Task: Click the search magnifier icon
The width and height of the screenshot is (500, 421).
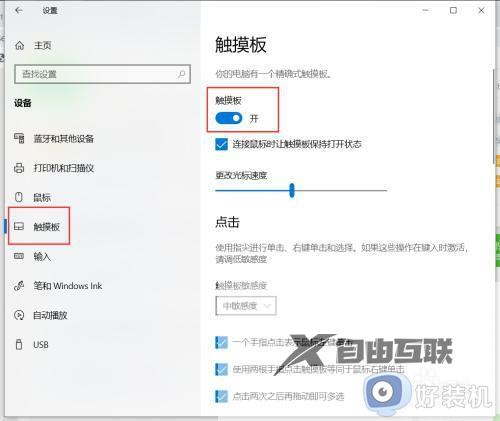Action: pyautogui.click(x=182, y=74)
